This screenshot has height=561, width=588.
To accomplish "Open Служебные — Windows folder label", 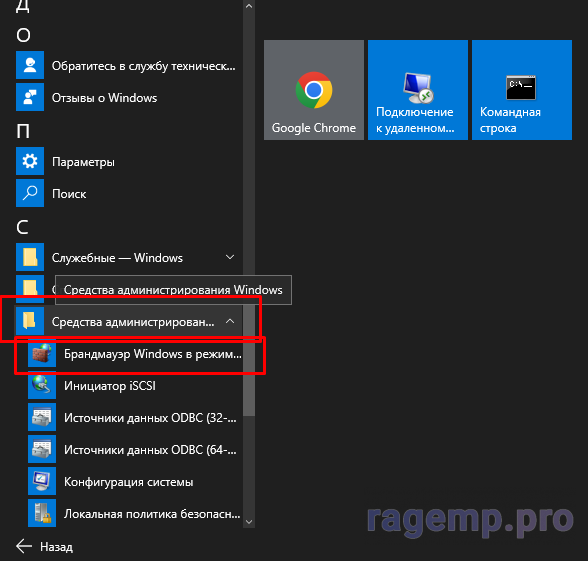I will tap(117, 258).
